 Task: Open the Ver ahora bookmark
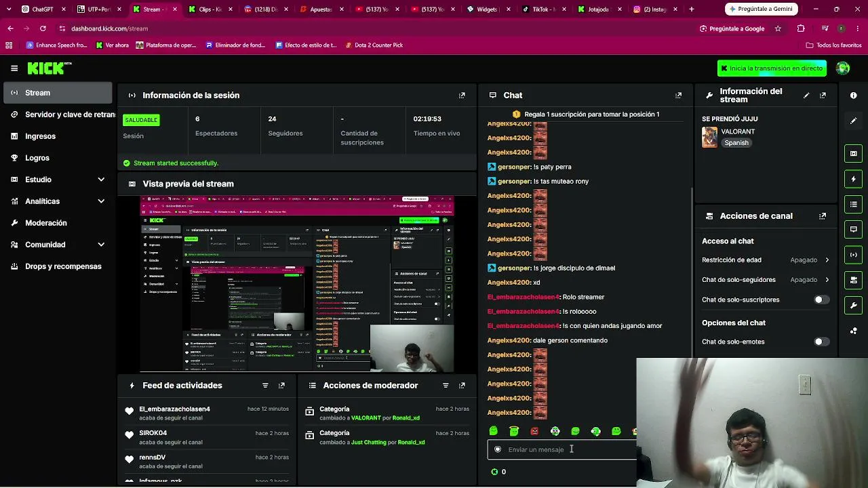pos(112,45)
